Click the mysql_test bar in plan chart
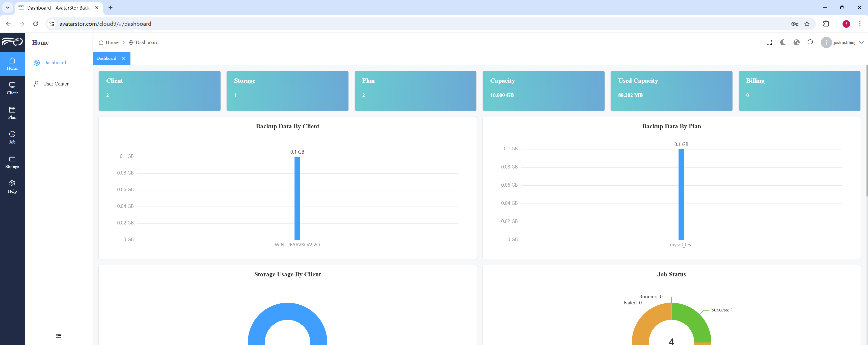 [681, 194]
